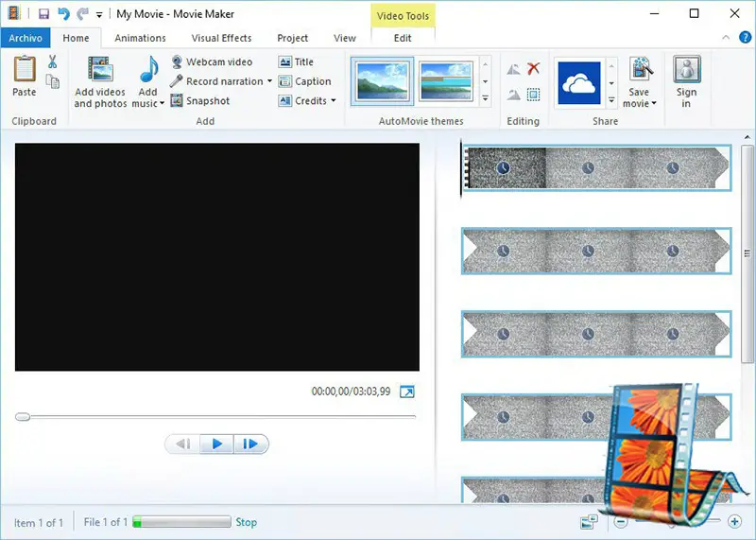The width and height of the screenshot is (756, 540).
Task: Expand the AutoMovie themes gallery
Action: point(485,98)
